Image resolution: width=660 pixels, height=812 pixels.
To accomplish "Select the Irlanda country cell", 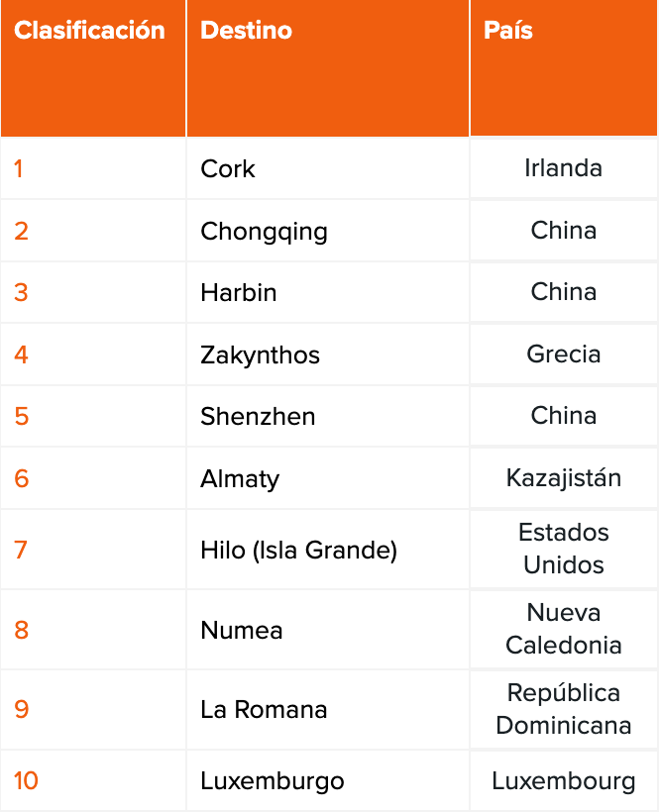I will pos(563,168).
